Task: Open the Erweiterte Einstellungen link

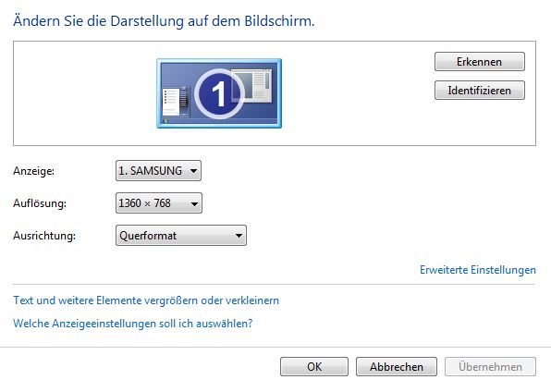Action: tap(478, 270)
